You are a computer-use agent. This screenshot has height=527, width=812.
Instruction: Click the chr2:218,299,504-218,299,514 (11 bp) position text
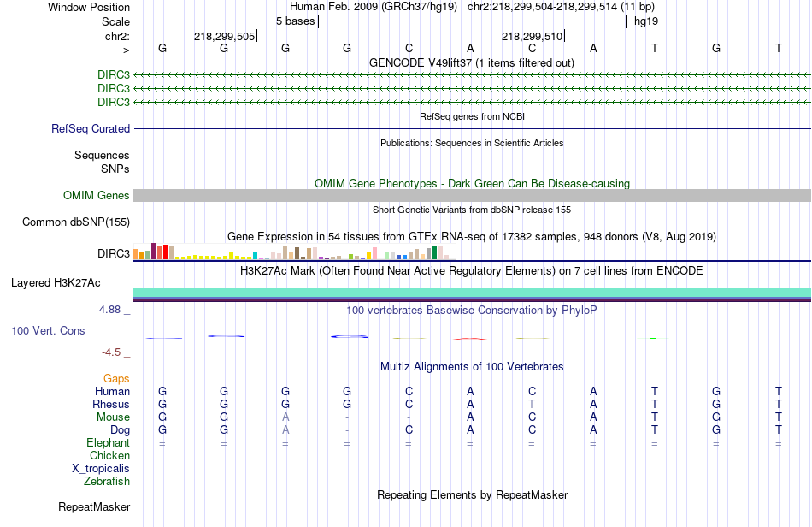(561, 7)
